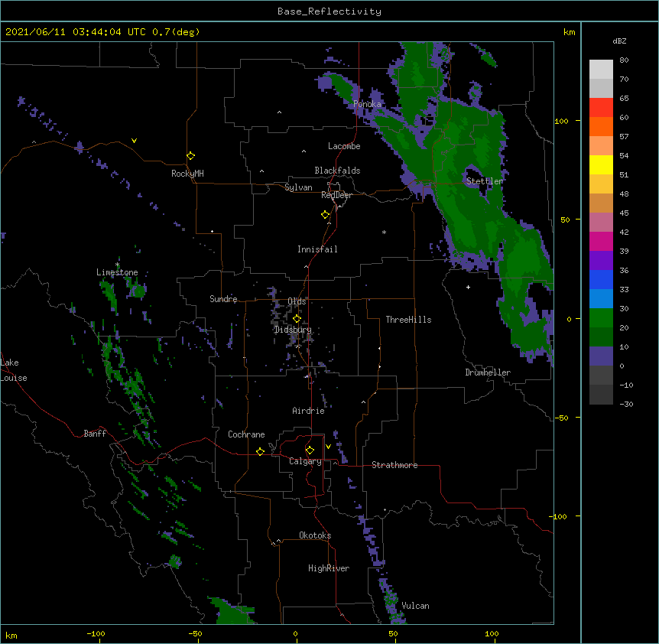
Task: Click the yellow marker near RockyMH
Action: click(190, 156)
